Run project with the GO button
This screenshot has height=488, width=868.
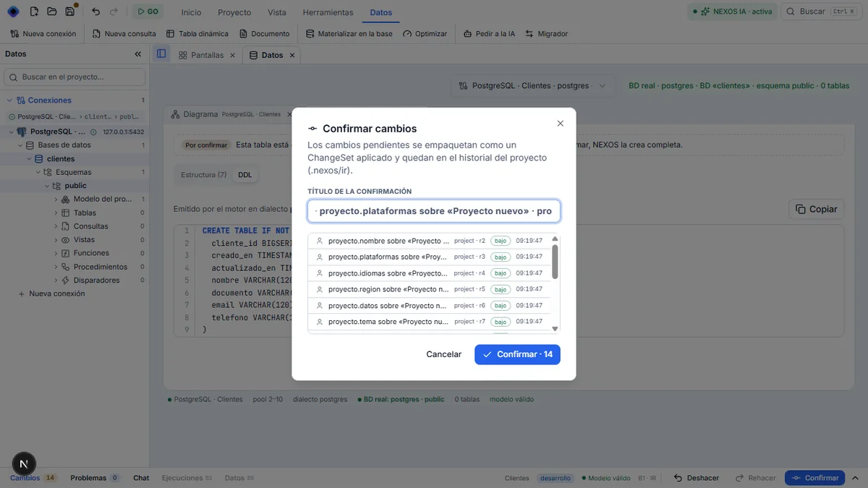pyautogui.click(x=148, y=12)
